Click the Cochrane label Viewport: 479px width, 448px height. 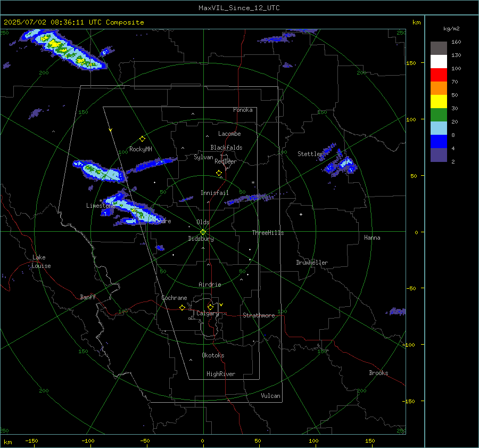174,298
